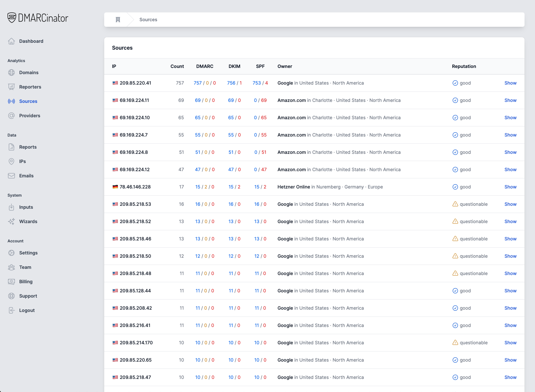Click the Reporters presentation icon
This screenshot has width=535, height=392.
[11, 87]
